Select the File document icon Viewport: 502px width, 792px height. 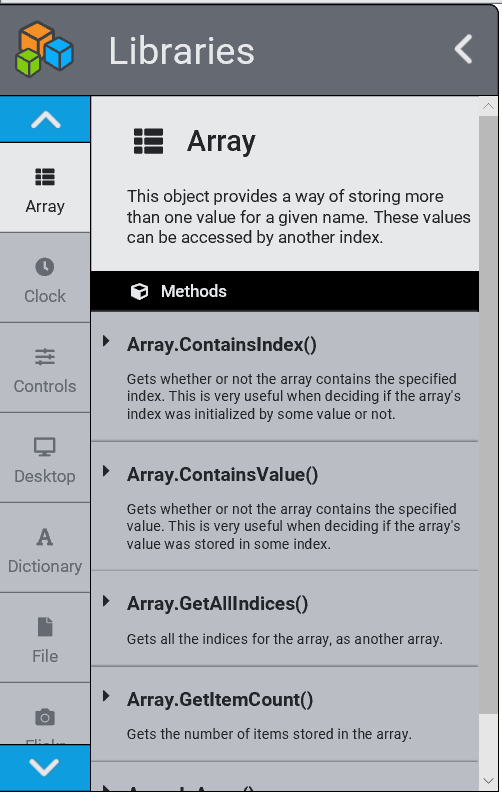(x=45, y=627)
